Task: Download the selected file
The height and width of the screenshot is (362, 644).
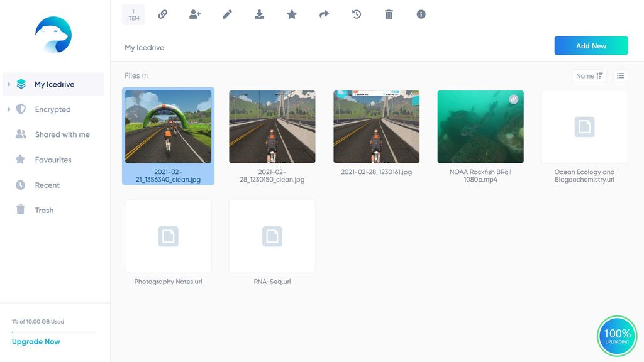Action: (259, 14)
